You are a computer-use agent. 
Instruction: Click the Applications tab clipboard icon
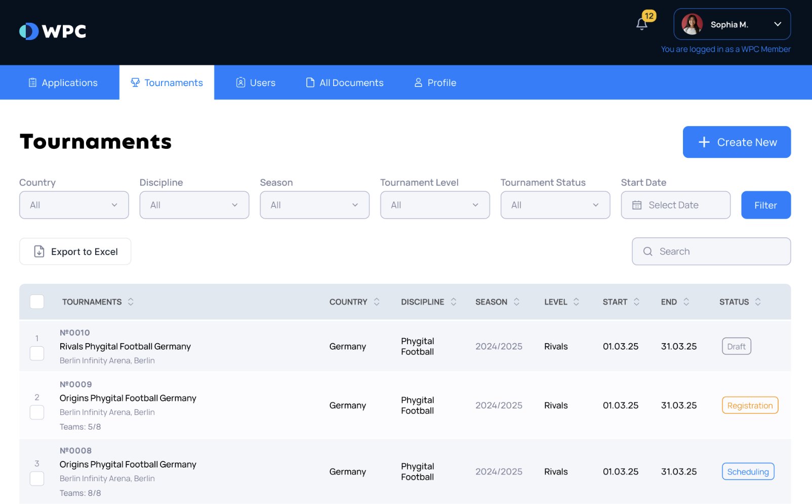click(32, 82)
